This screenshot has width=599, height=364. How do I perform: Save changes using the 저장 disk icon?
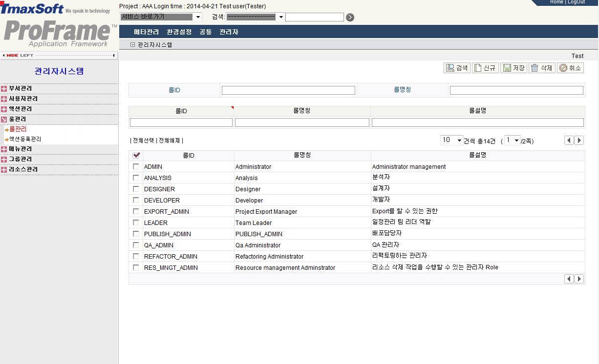click(x=513, y=68)
